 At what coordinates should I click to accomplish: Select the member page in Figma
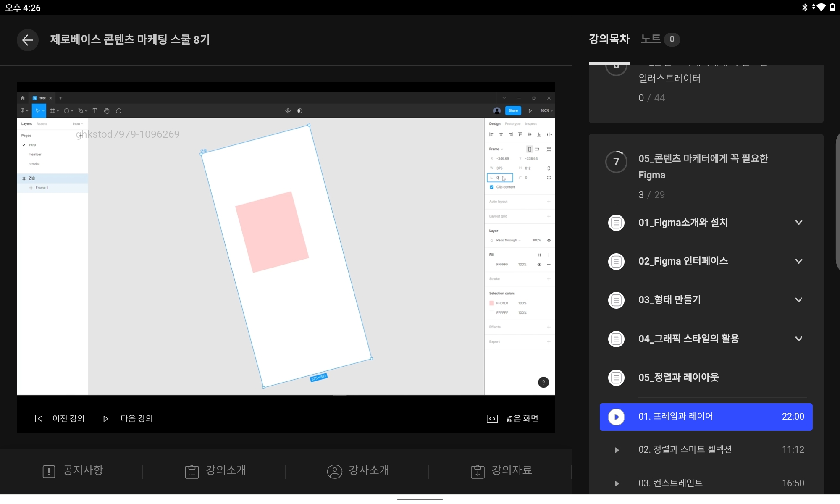[35, 155]
